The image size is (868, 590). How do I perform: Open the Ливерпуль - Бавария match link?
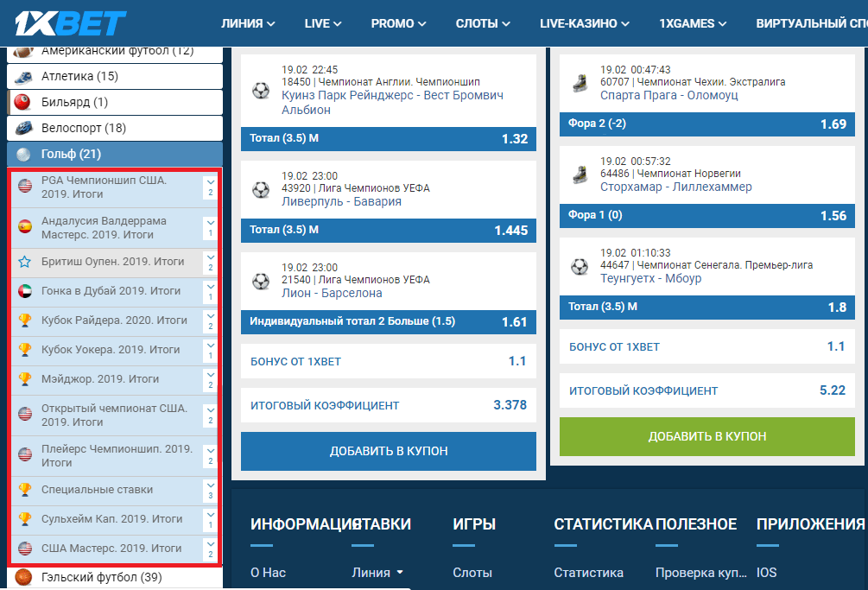(x=341, y=201)
